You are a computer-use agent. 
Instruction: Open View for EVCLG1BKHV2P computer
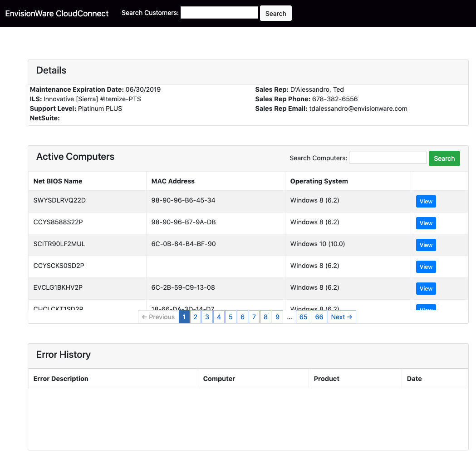(x=426, y=289)
